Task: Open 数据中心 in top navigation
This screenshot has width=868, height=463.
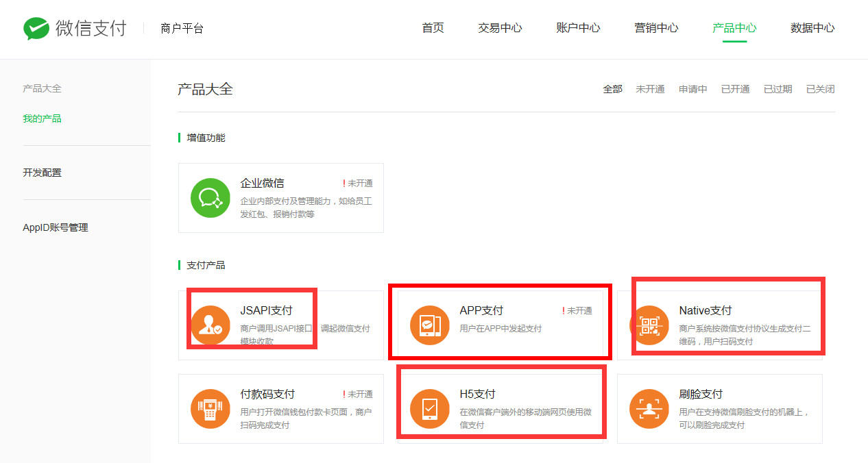Action: (x=812, y=28)
